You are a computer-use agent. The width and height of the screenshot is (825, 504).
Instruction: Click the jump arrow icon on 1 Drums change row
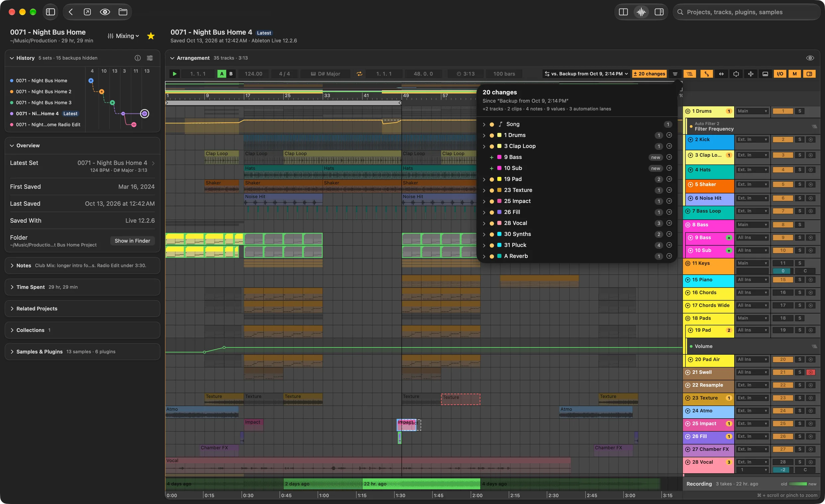coord(669,135)
